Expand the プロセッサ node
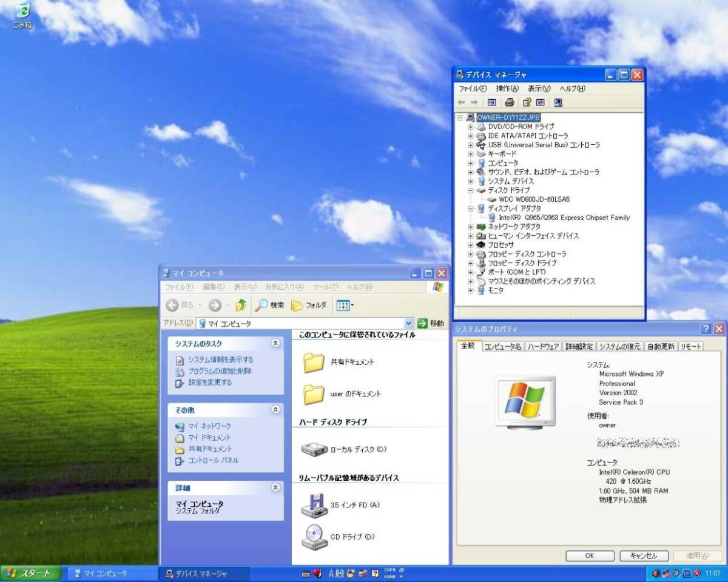Screen dimensions: 728x582 471,245
